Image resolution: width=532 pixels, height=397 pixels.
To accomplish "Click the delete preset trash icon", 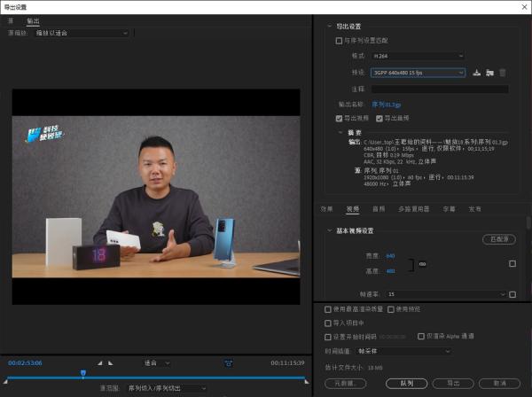I will (503, 73).
